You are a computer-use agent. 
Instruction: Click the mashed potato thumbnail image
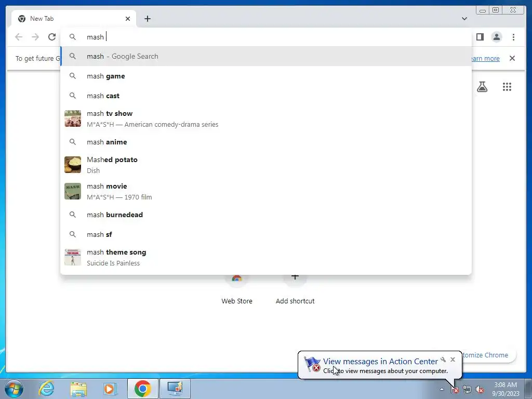(x=73, y=165)
